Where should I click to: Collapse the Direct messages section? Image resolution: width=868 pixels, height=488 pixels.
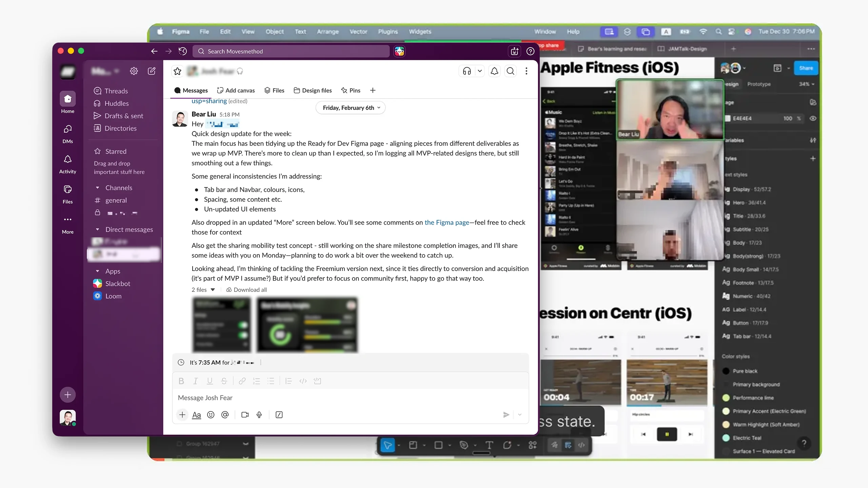click(x=97, y=229)
